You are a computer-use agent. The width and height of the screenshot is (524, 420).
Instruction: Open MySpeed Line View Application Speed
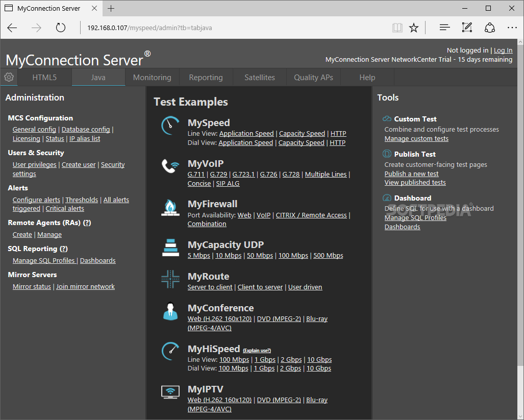(246, 133)
